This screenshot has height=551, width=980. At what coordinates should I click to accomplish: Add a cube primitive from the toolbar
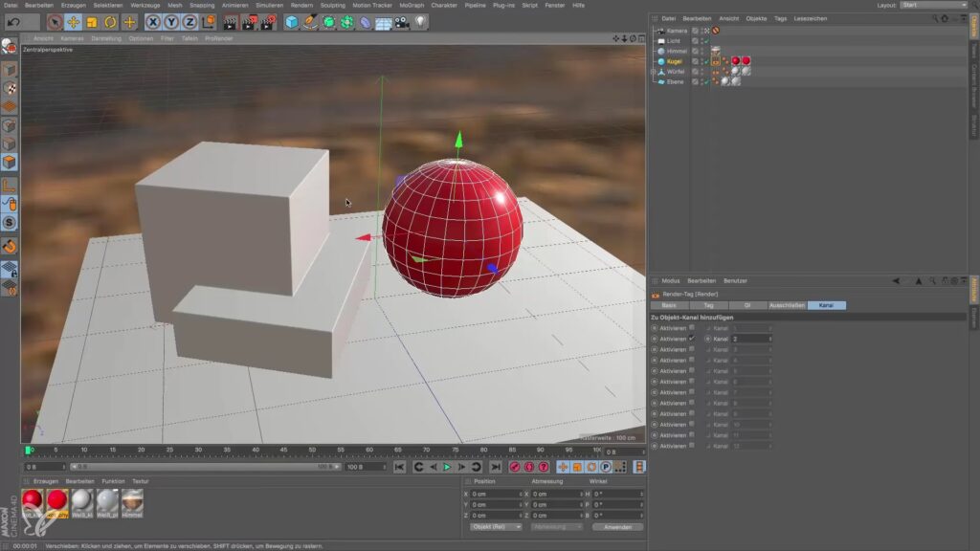pyautogui.click(x=291, y=21)
